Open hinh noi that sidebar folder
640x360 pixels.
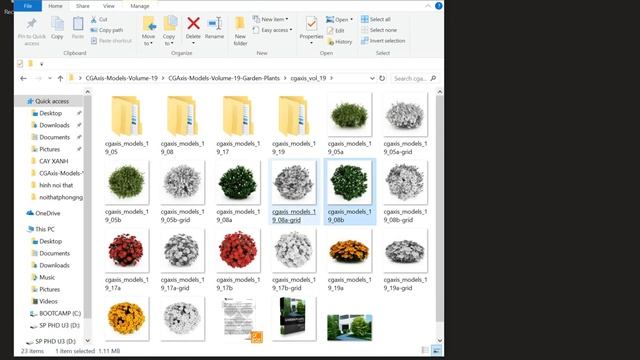click(56, 185)
